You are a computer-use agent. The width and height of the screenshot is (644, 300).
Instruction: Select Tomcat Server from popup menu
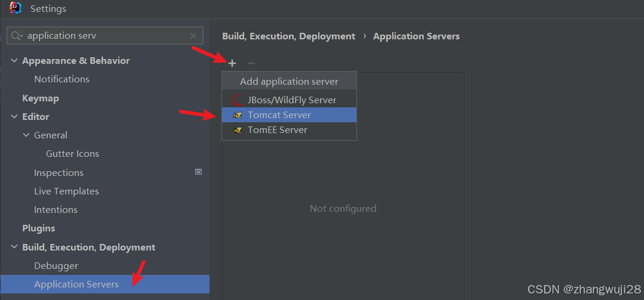[279, 115]
